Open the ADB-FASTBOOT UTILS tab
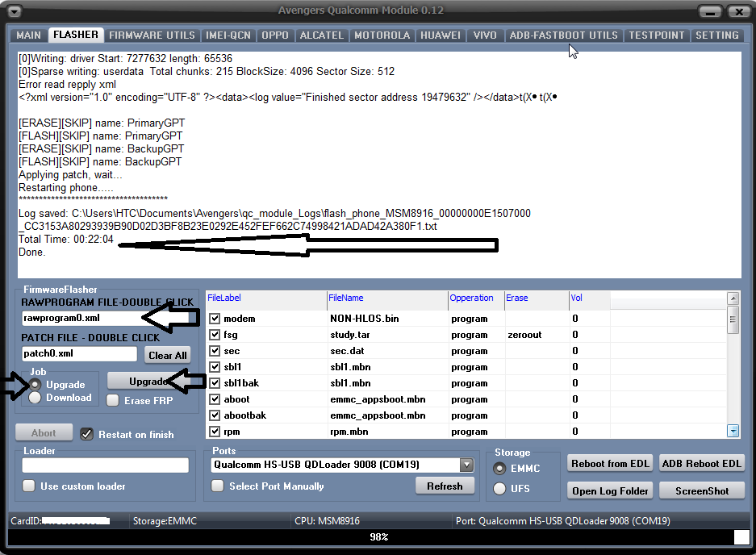The image size is (756, 555). click(x=563, y=35)
